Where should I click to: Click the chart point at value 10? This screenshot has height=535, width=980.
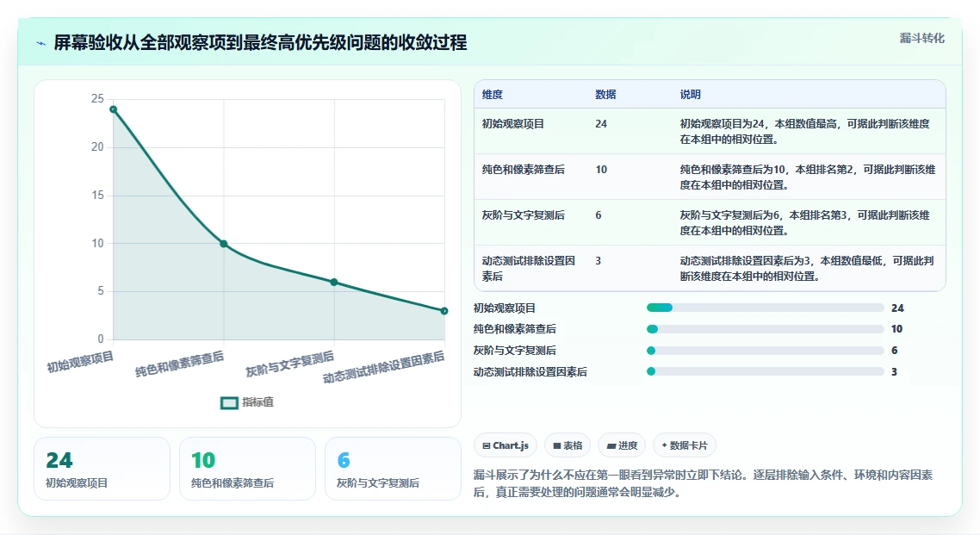coord(224,244)
